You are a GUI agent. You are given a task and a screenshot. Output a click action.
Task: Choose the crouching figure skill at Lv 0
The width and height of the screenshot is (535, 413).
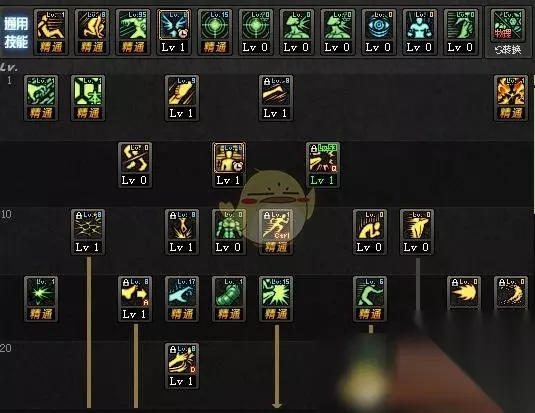pyautogui.click(x=370, y=232)
